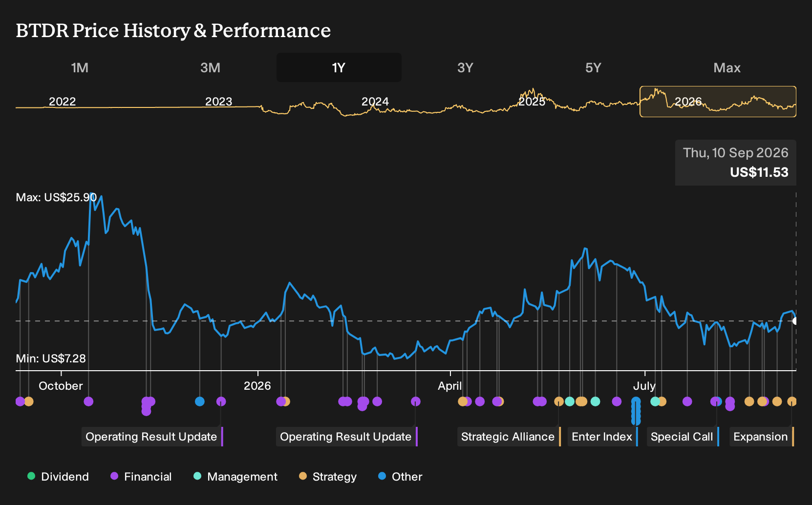Click the white current-price point on the chart line
Image resolution: width=812 pixels, height=505 pixels.
[795, 321]
